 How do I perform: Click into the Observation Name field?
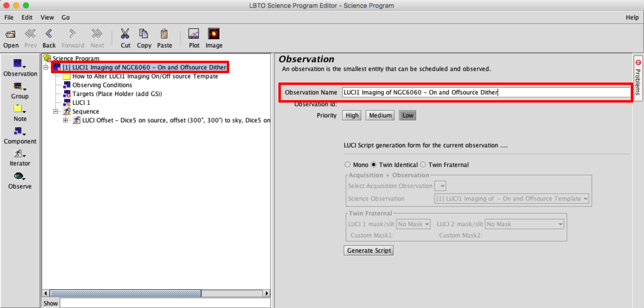tap(486, 92)
